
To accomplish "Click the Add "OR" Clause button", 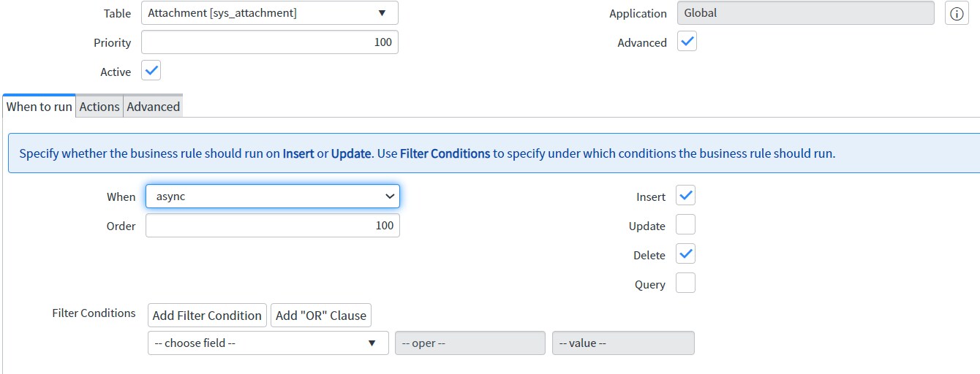I will [321, 316].
